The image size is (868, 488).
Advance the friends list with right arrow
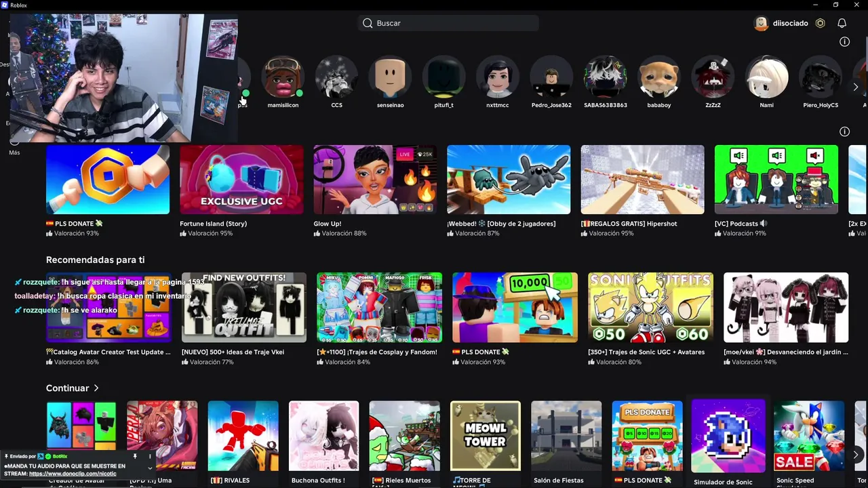click(855, 87)
